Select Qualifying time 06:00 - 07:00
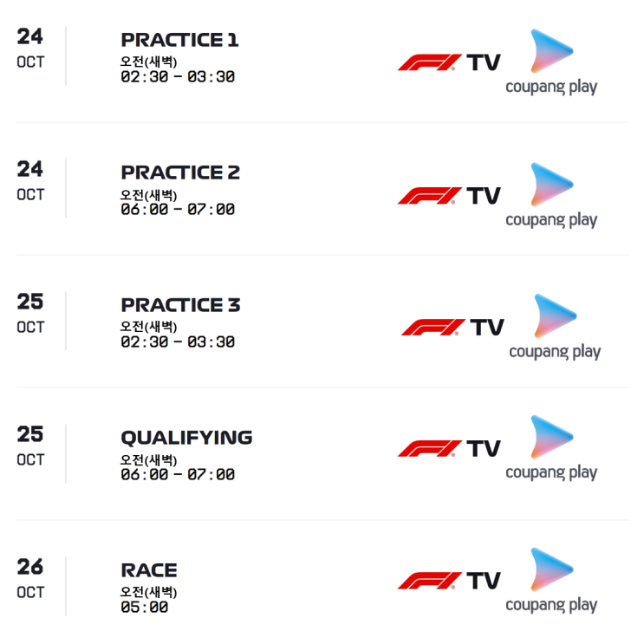The image size is (644, 644). pyautogui.click(x=178, y=474)
